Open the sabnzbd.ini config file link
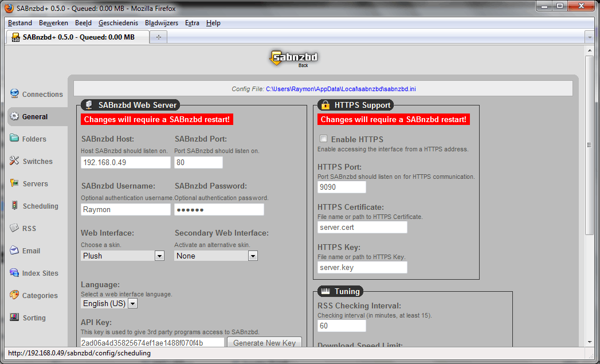 341,89
